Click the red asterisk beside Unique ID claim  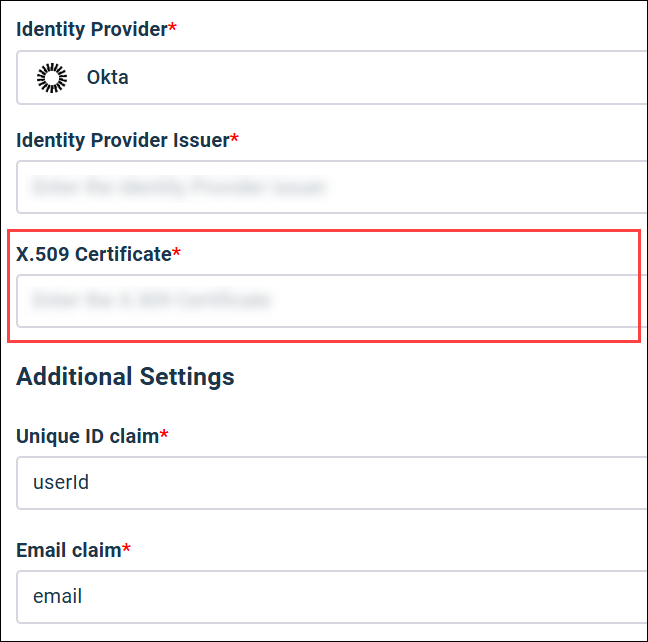[x=164, y=435]
